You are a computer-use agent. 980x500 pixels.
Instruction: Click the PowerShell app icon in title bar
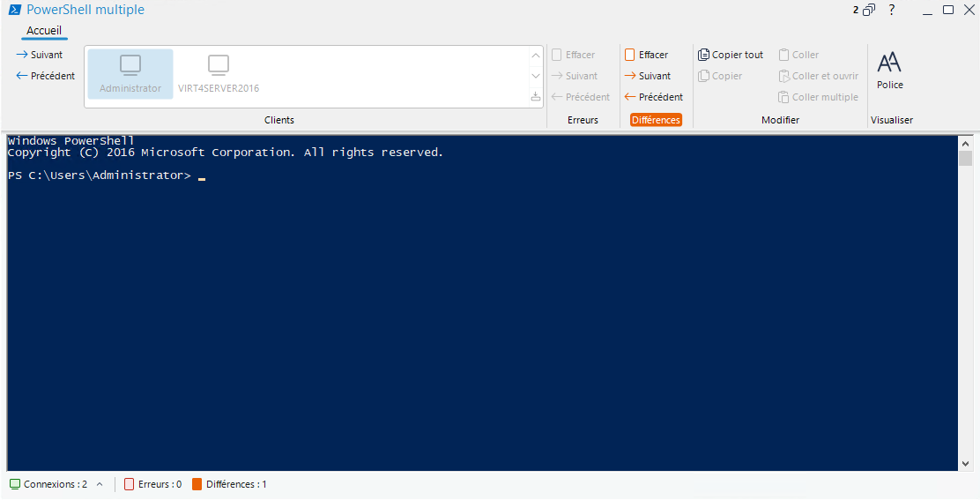(x=14, y=10)
